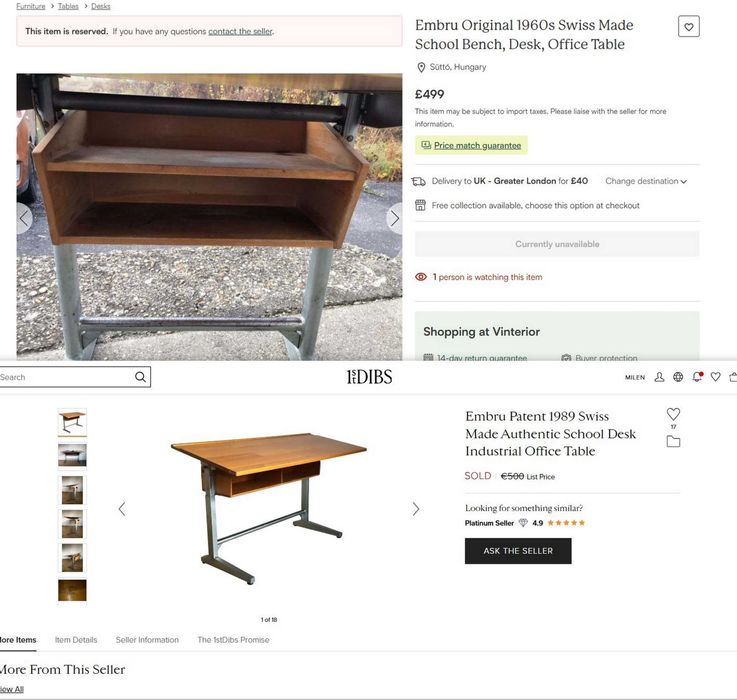Save Embru 1960s desk with heart icon
This screenshot has width=737, height=700.
tap(689, 26)
